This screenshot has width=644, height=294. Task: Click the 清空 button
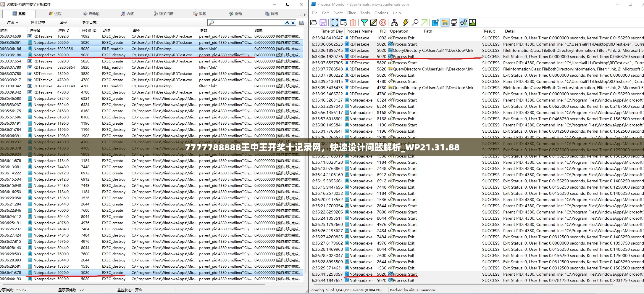64,23
